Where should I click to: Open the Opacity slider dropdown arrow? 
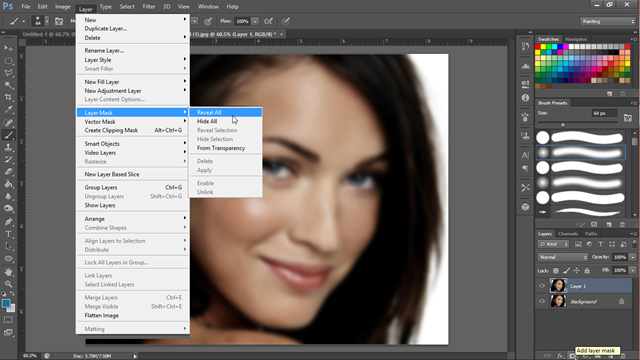[x=633, y=257]
